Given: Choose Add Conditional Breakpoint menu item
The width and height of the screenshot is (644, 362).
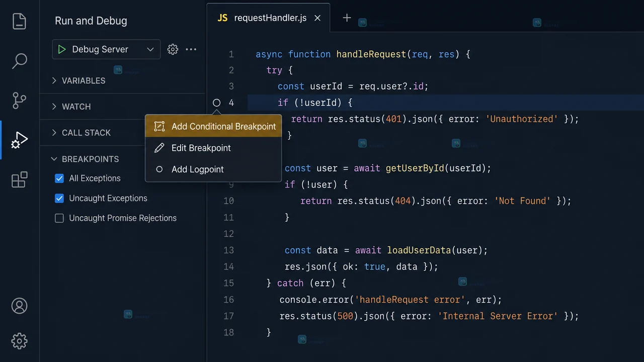Looking at the screenshot, I should click(x=213, y=126).
